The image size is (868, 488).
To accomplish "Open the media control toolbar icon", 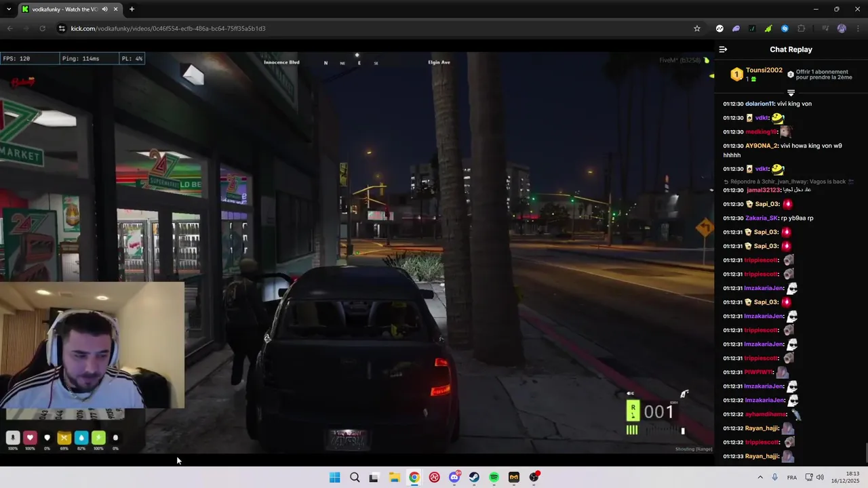I will pyautogui.click(x=825, y=28).
